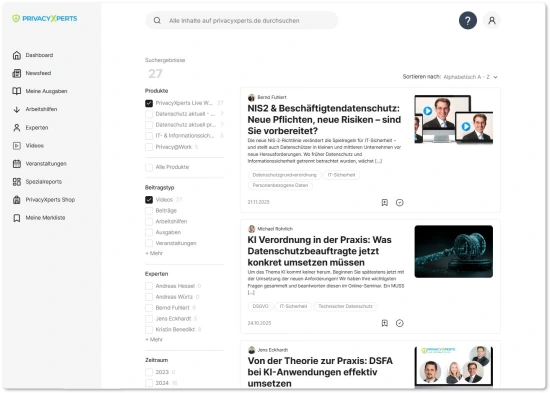Check the IT- & Informationssich... filter
550x393 pixels.
pos(149,136)
